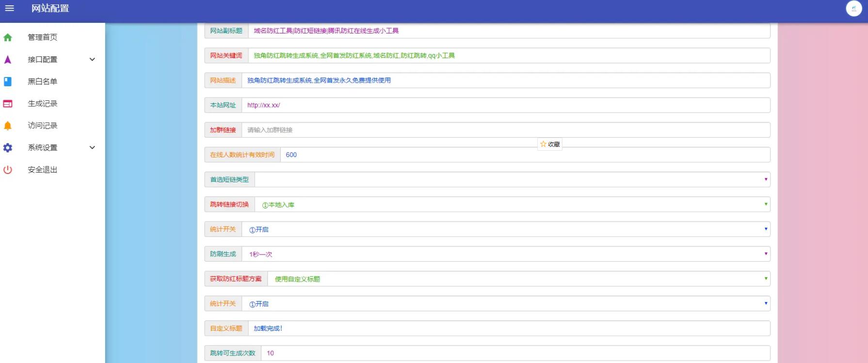Go to 黑白名单 menu item
This screenshot has height=363, width=868.
(43, 81)
